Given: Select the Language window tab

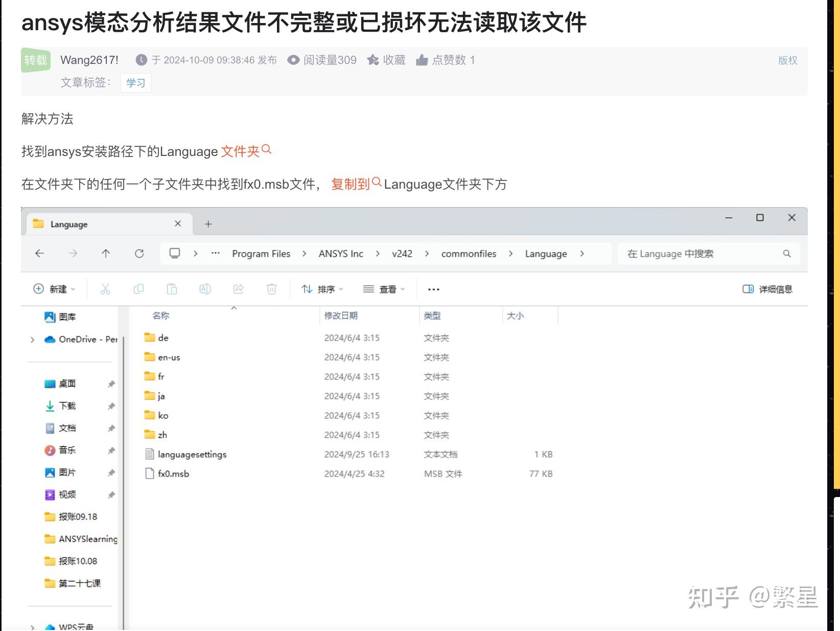Looking at the screenshot, I should [108, 224].
